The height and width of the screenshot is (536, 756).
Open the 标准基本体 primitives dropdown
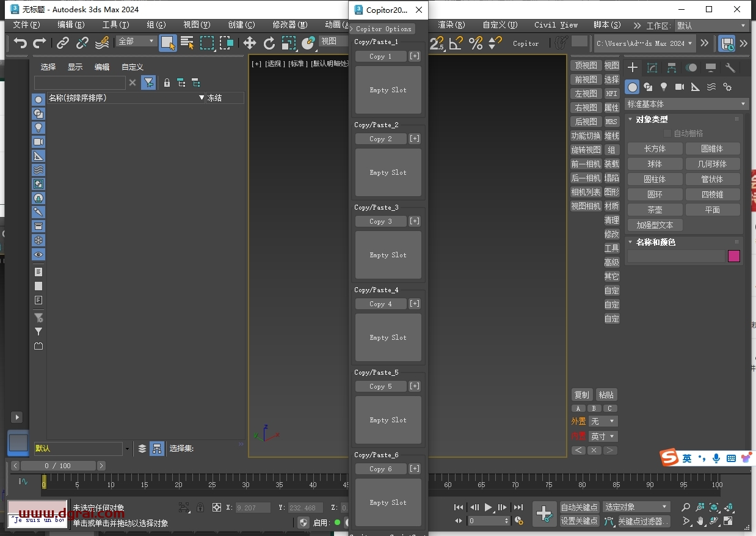686,104
